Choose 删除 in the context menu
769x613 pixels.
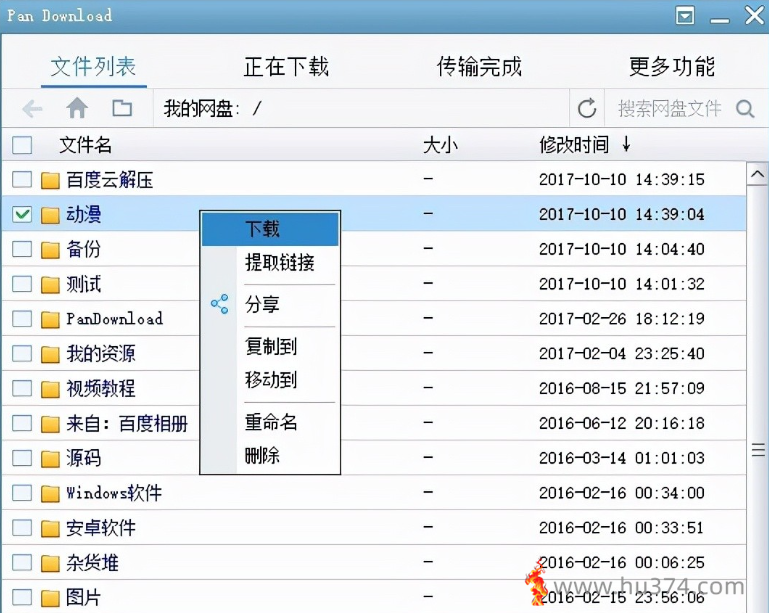(262, 456)
